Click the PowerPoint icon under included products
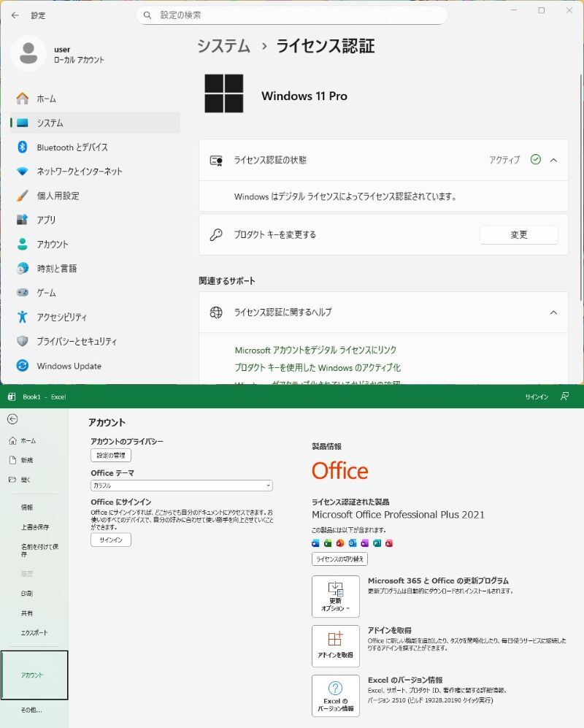The image size is (584, 728). click(340, 543)
